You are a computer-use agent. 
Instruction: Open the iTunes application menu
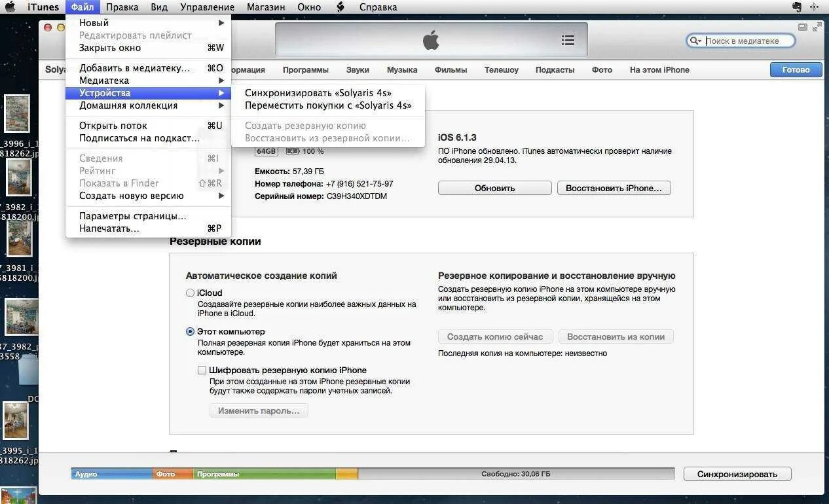42,7
